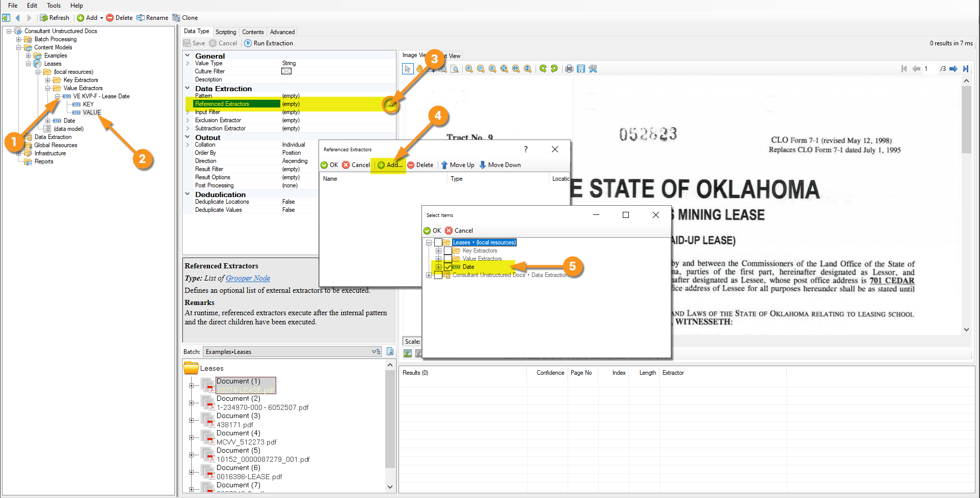Click Delete in the main toolbar
The height and width of the screenshot is (498, 980).
tap(119, 18)
